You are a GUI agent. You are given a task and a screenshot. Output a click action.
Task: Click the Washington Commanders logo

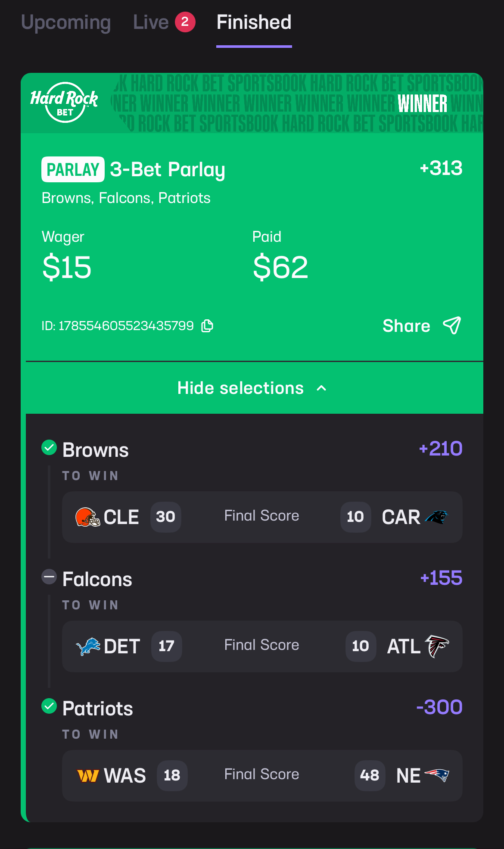click(88, 776)
